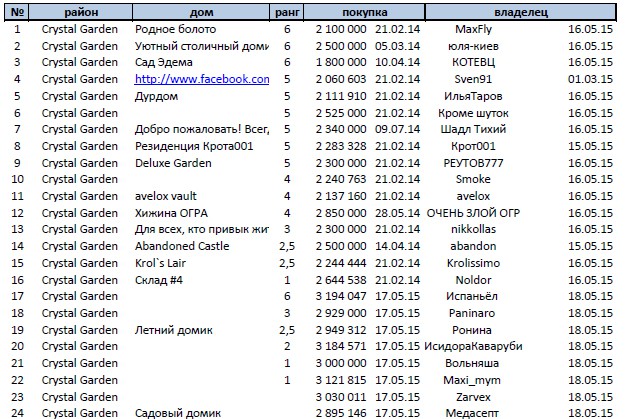
Task: Select purchase price 2 525 000
Action: coord(341,113)
